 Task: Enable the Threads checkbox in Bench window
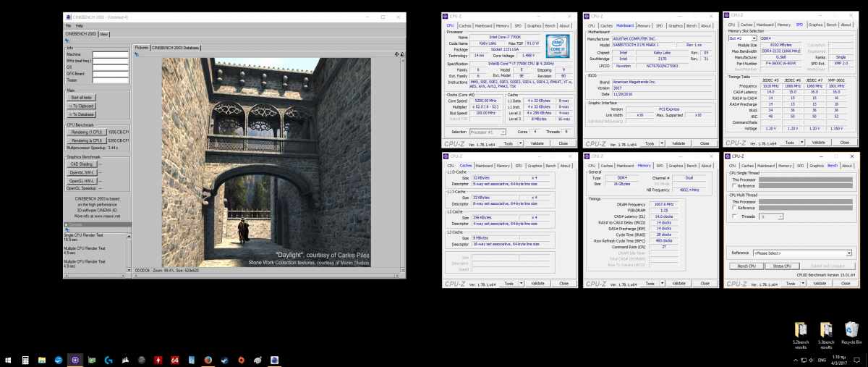tap(734, 216)
